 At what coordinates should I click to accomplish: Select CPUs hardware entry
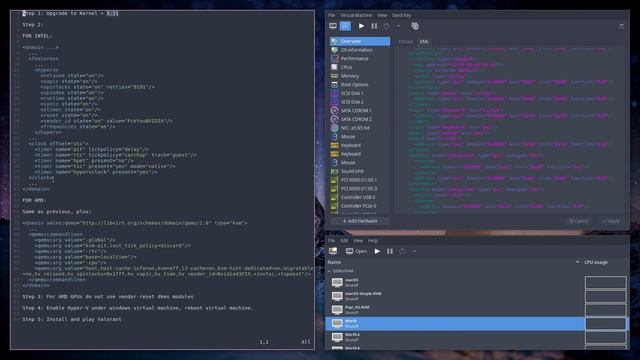pyautogui.click(x=360, y=67)
